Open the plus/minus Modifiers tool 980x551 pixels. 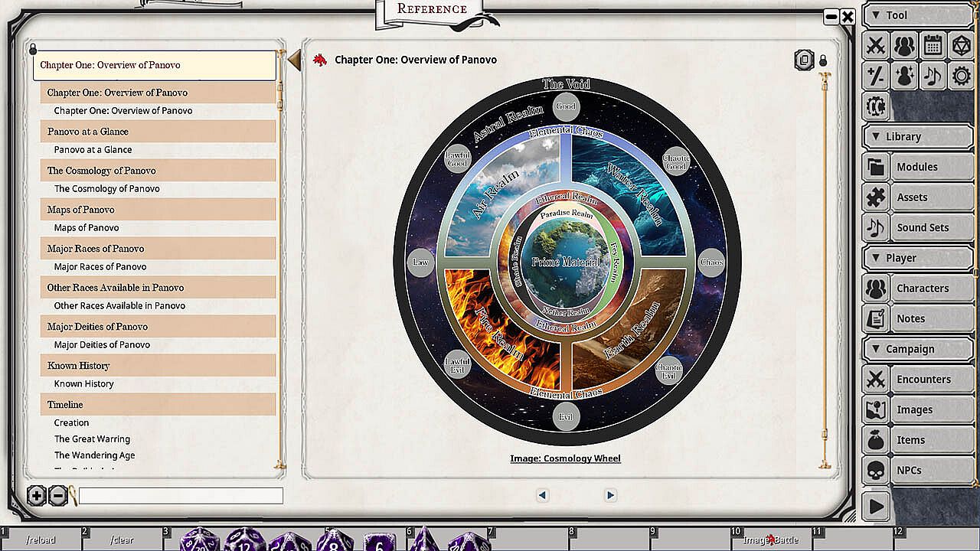pos(876,76)
